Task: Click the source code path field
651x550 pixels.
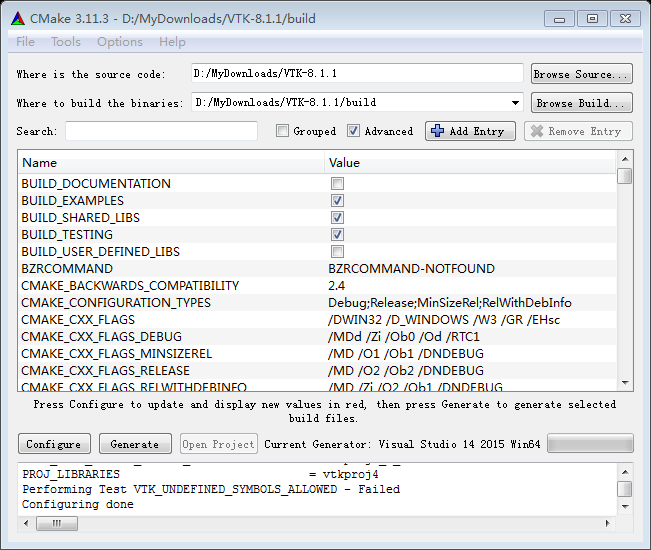Action: point(357,73)
